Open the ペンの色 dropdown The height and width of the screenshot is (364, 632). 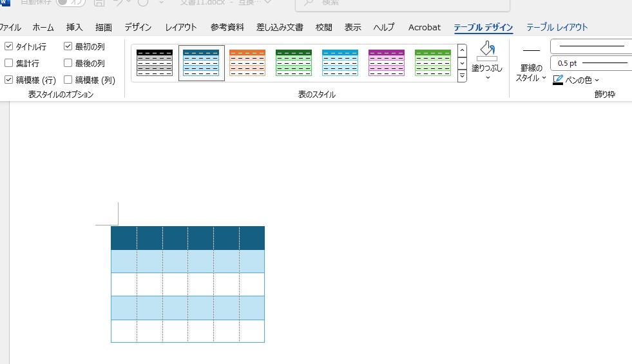(x=597, y=80)
